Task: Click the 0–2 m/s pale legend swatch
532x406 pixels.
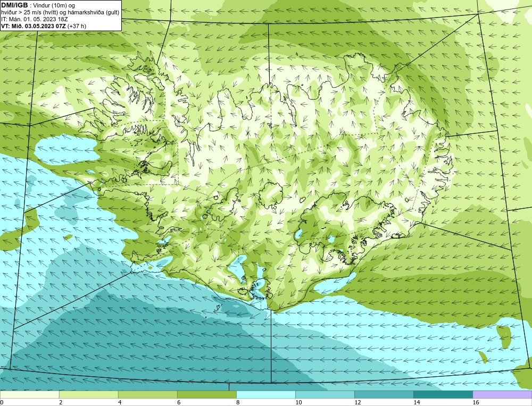Action: 29,394
